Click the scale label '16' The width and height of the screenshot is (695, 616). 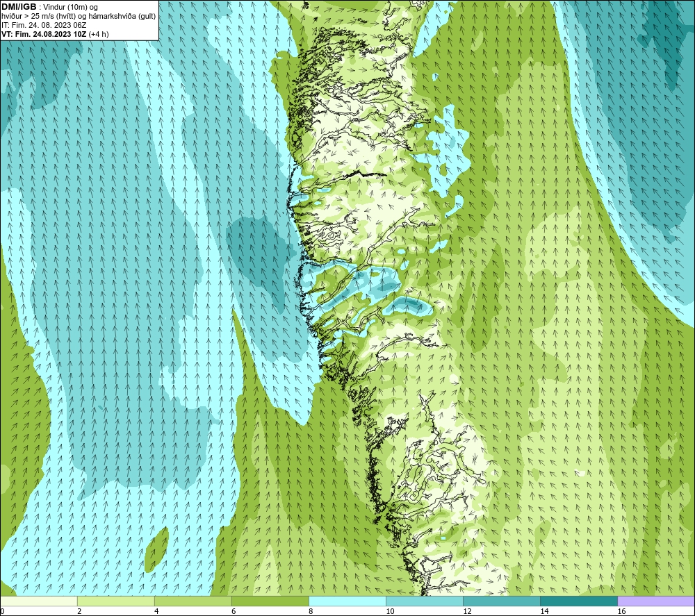(x=621, y=612)
